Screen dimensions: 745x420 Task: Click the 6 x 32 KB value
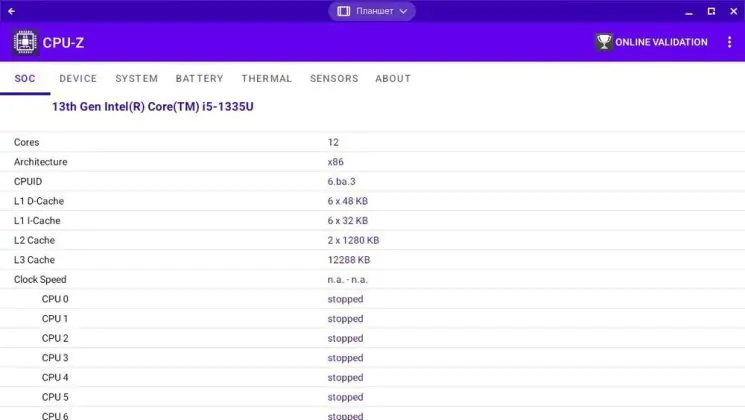pos(348,220)
